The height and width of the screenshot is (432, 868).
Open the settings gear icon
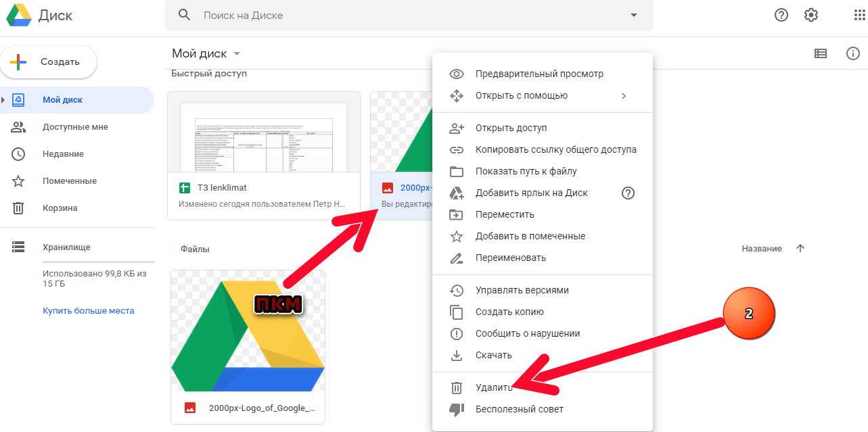(811, 15)
